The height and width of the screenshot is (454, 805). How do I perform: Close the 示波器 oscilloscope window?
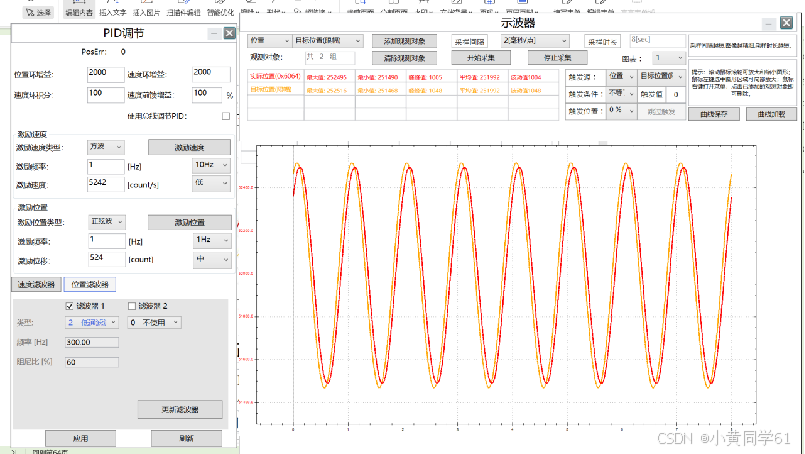tap(786, 23)
